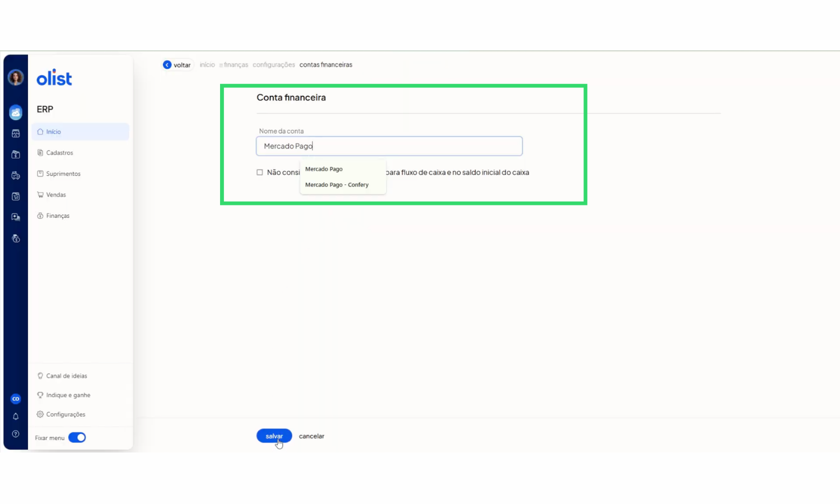Viewport: 840px width, 504px height.
Task: Go to Início in ERP menu
Action: point(80,132)
